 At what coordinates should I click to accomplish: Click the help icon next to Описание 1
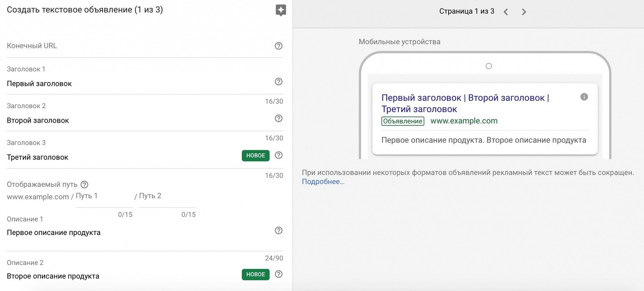[278, 230]
